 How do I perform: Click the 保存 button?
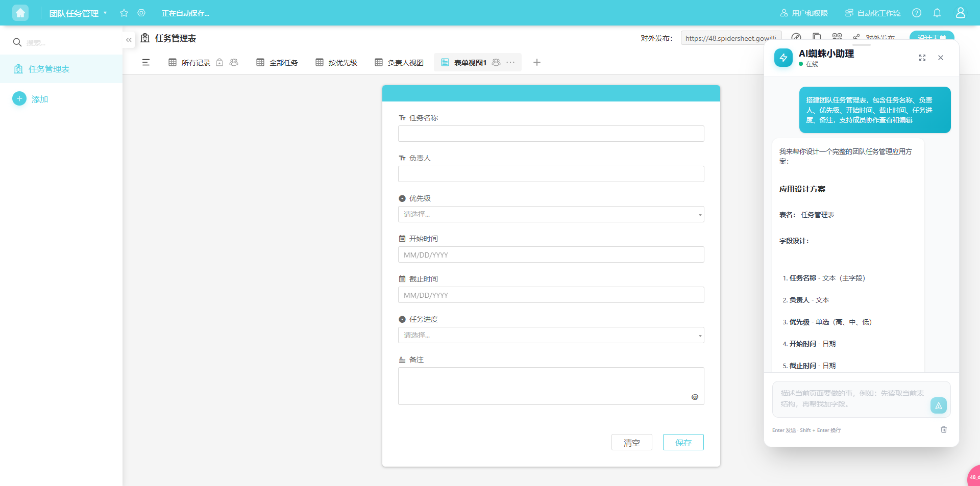[683, 442]
